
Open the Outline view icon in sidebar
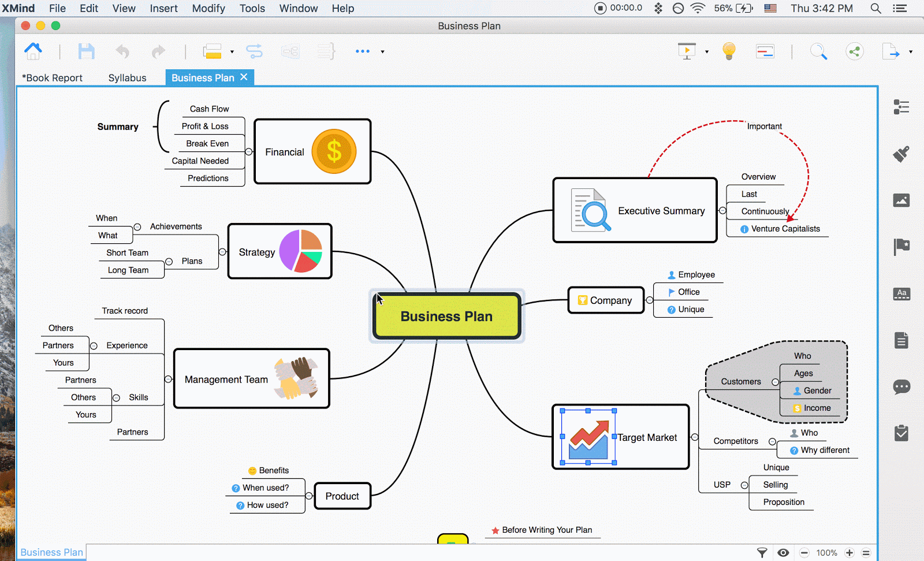coord(901,107)
